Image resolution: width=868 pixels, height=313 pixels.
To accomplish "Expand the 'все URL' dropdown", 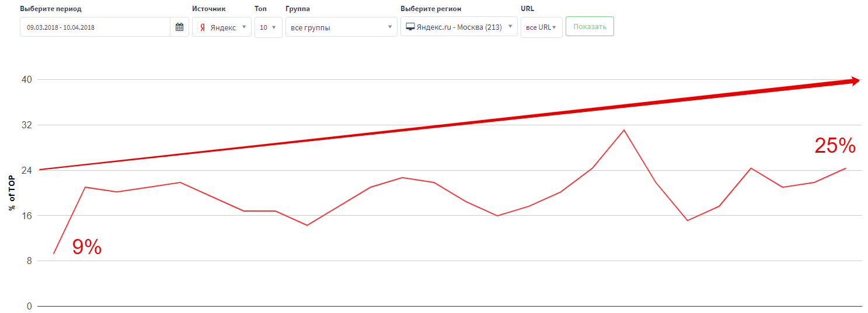I will 541,27.
